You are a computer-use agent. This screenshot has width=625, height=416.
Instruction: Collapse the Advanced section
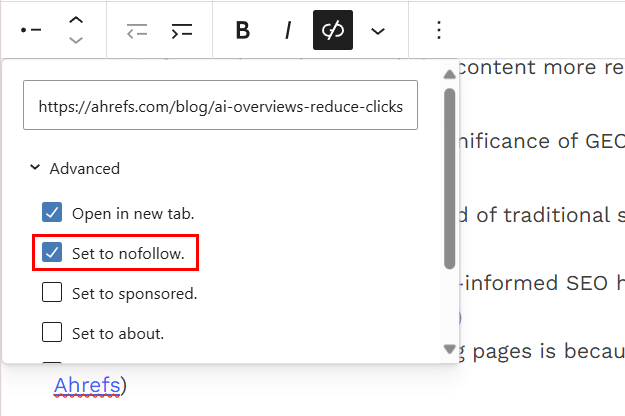point(75,169)
